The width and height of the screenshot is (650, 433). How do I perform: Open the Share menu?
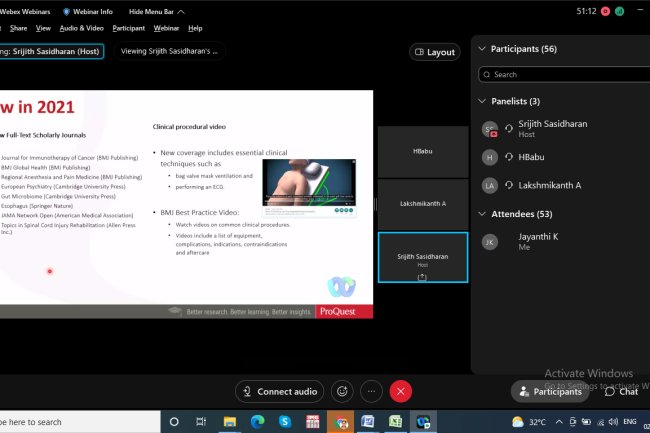pos(18,28)
